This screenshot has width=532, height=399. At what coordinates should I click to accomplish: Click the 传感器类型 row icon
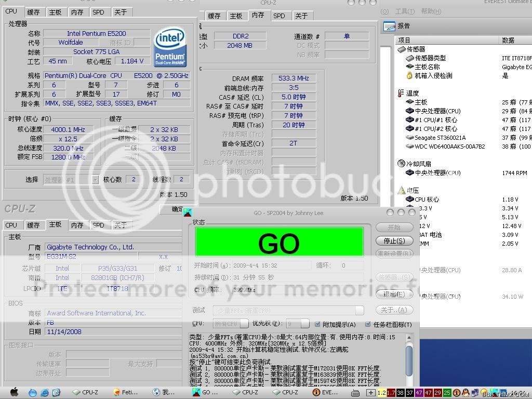tap(410, 58)
